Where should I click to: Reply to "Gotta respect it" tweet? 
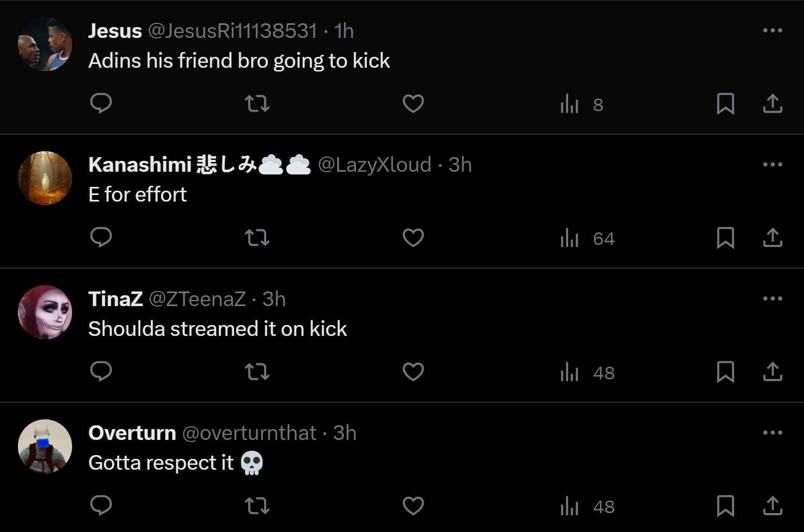tap(101, 505)
